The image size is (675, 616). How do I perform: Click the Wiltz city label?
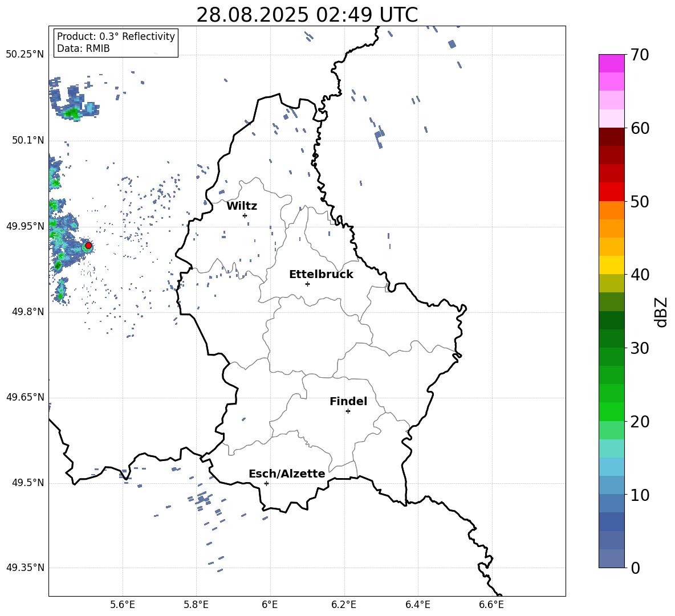click(242, 206)
